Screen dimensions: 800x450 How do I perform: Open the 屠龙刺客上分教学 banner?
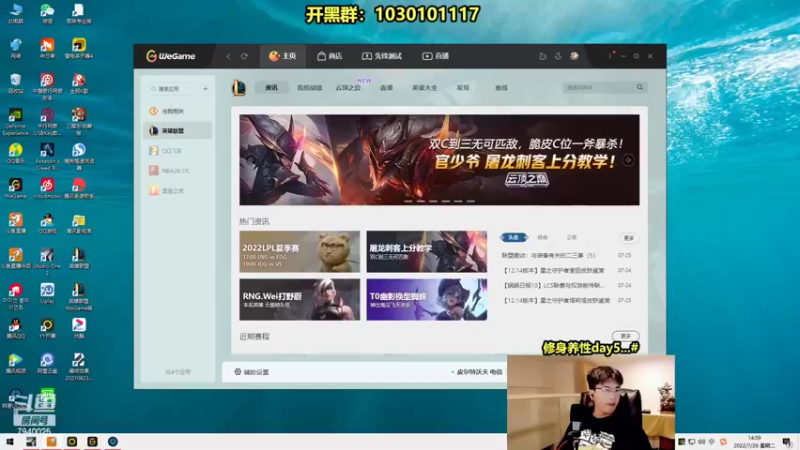(439, 160)
